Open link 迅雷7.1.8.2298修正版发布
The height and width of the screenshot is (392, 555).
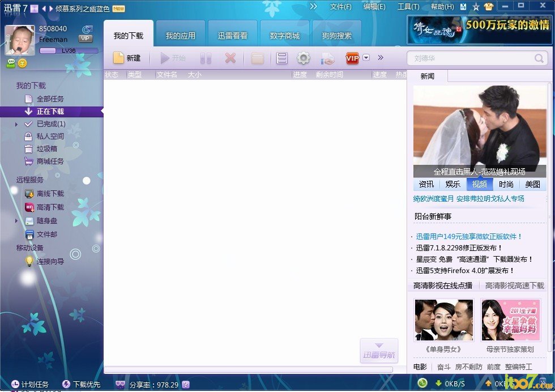click(x=459, y=248)
